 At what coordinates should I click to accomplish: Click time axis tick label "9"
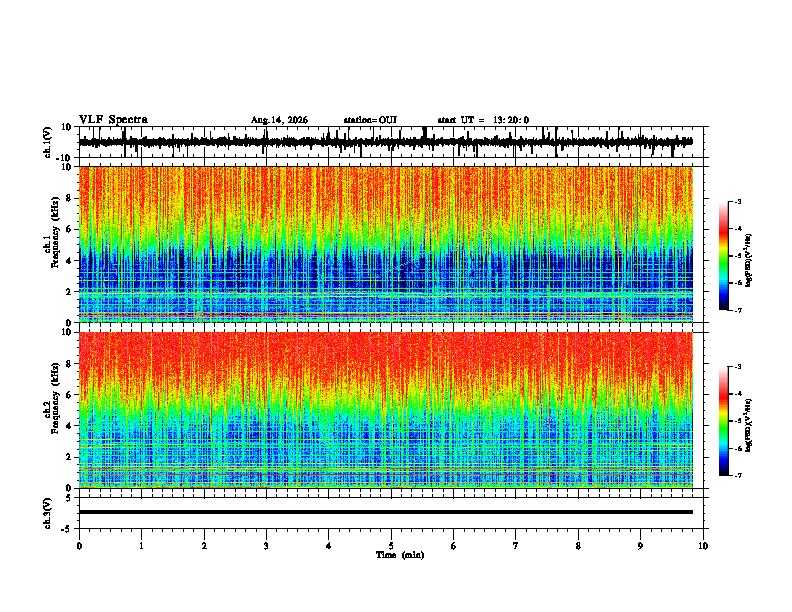click(x=640, y=546)
